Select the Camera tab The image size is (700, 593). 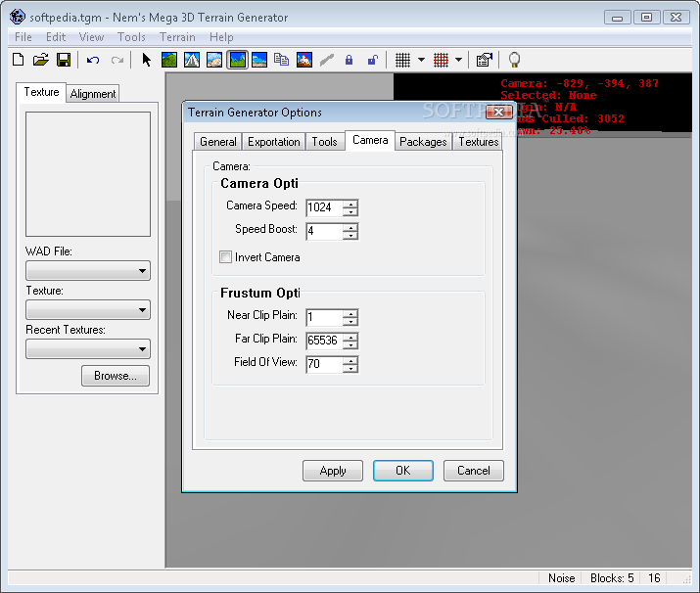(x=370, y=140)
